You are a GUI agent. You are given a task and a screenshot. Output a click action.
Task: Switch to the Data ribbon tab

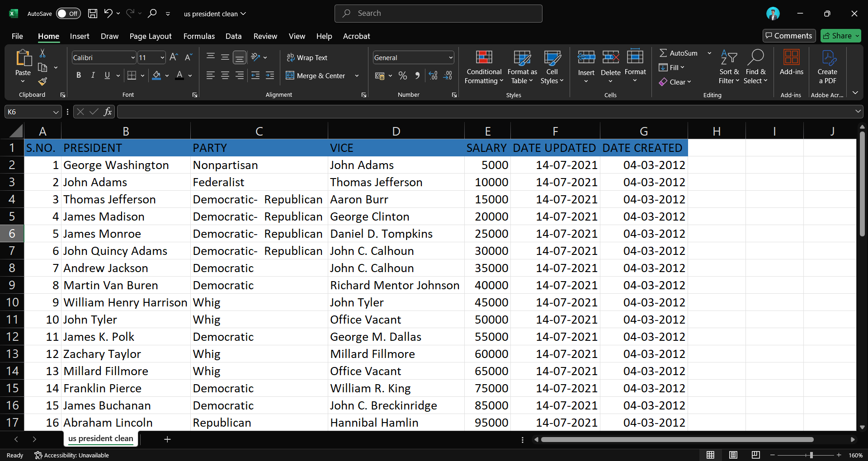234,36
